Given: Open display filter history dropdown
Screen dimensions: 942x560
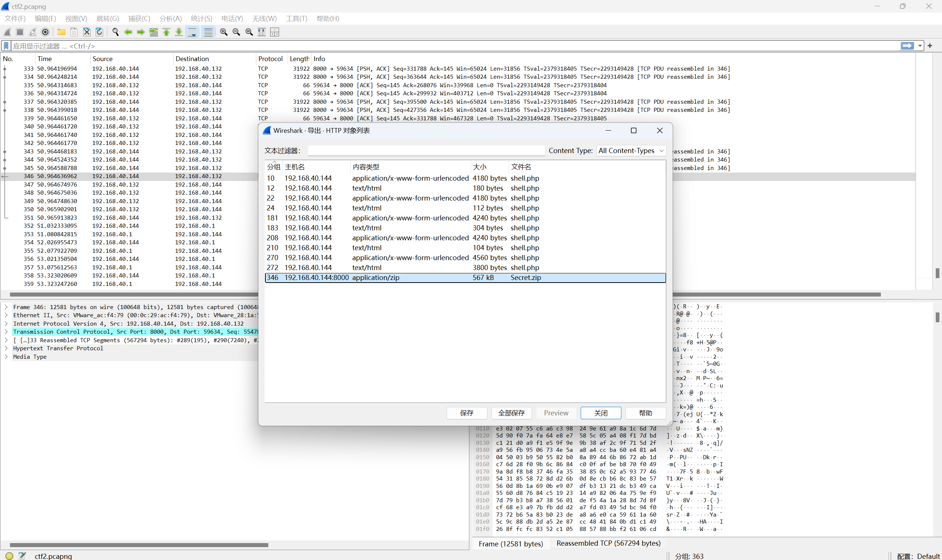Looking at the screenshot, I should pyautogui.click(x=920, y=46).
